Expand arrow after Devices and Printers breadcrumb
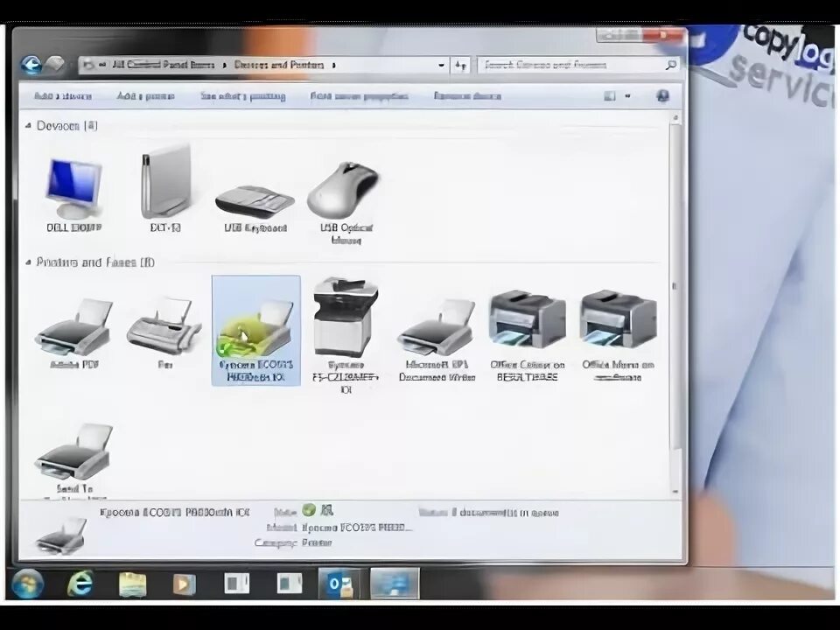The height and width of the screenshot is (630, 840). pos(333,66)
